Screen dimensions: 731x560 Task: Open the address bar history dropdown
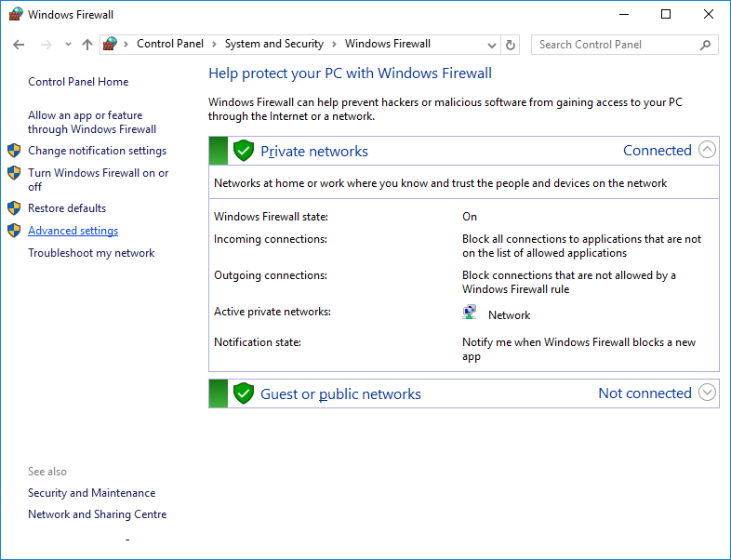point(492,45)
